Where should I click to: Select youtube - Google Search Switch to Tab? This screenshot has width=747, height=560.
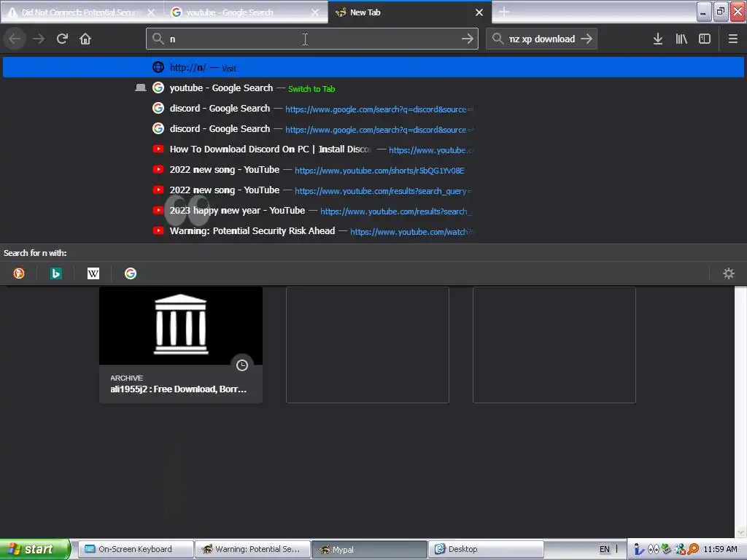click(x=373, y=88)
